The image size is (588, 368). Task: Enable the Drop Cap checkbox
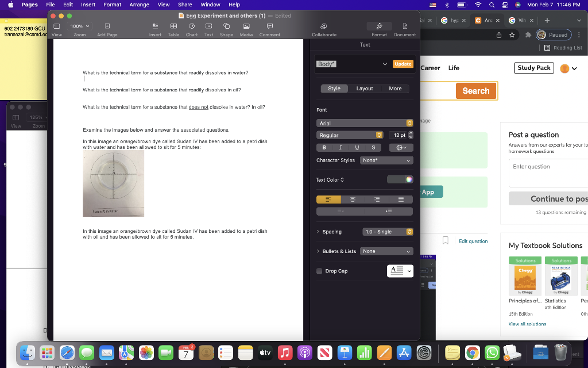coord(319,271)
